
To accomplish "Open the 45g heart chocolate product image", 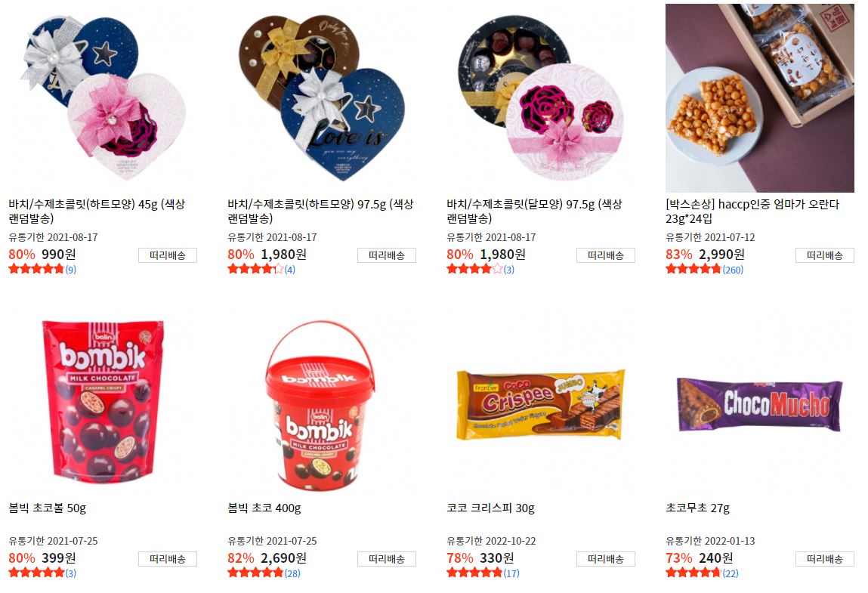I will click(103, 98).
